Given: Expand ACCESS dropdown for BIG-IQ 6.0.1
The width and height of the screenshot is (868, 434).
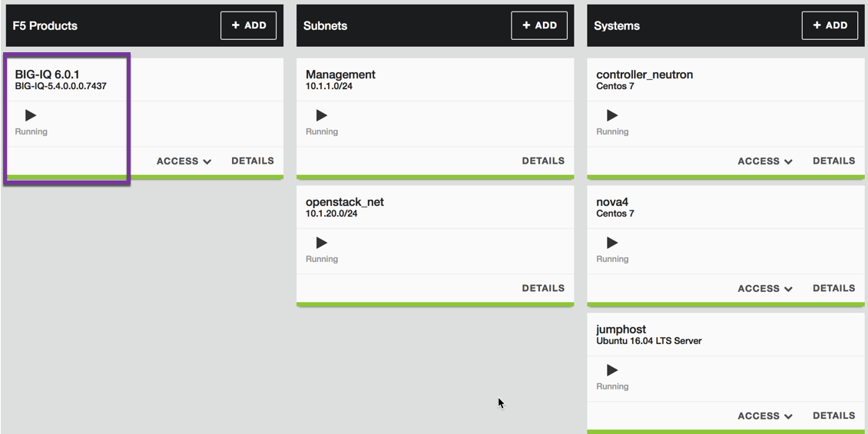Looking at the screenshot, I should pyautogui.click(x=184, y=161).
